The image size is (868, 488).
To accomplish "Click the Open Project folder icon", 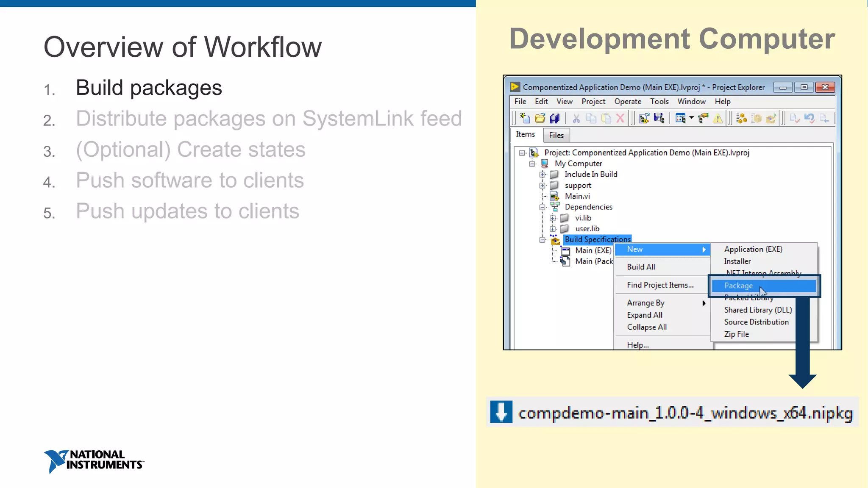I will tap(540, 118).
